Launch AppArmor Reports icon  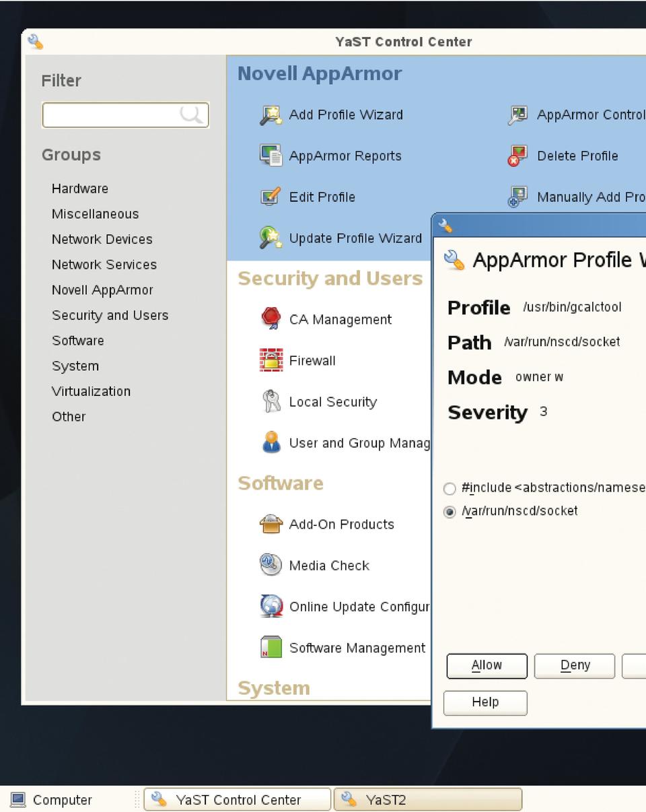(271, 156)
